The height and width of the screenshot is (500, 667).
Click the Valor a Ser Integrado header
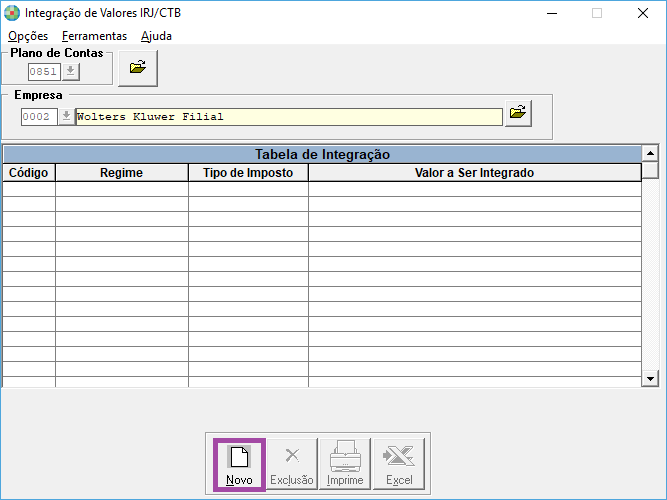pyautogui.click(x=474, y=173)
